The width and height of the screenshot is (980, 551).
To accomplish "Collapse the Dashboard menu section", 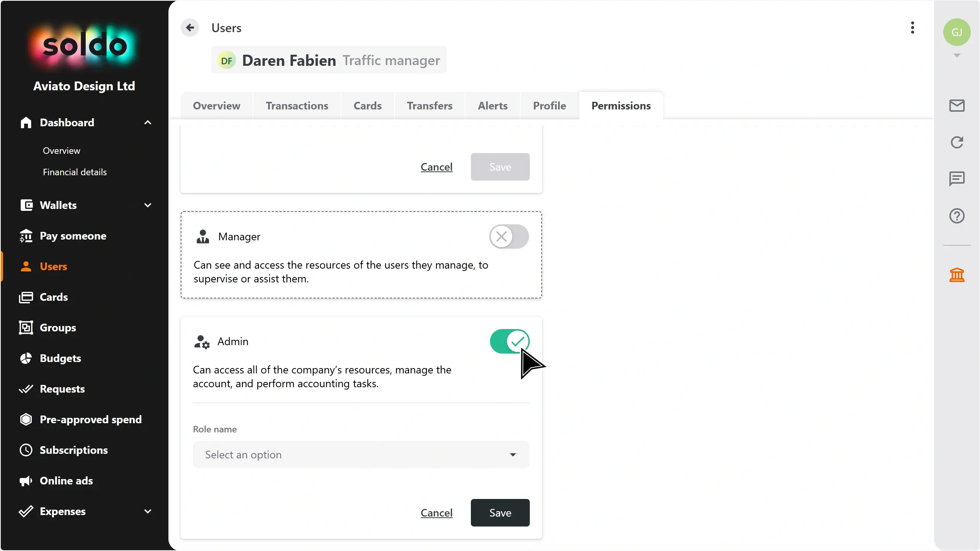I will [x=148, y=122].
